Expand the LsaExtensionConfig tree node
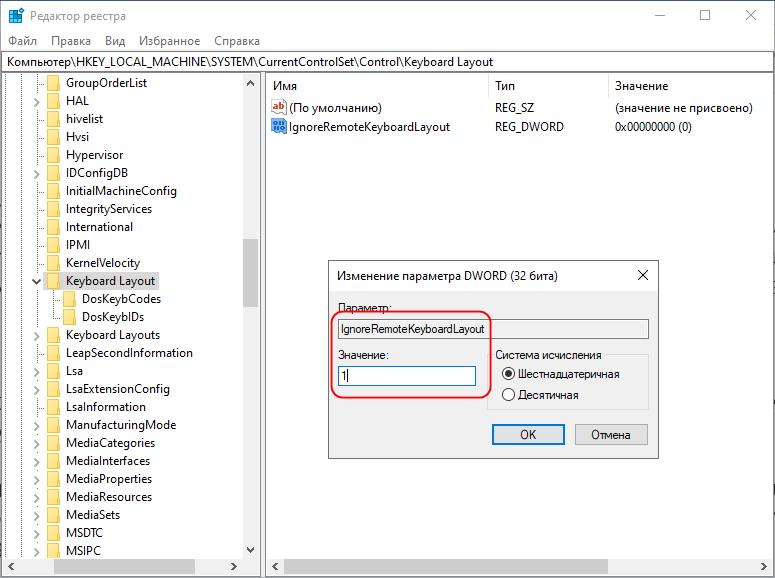 coord(36,390)
